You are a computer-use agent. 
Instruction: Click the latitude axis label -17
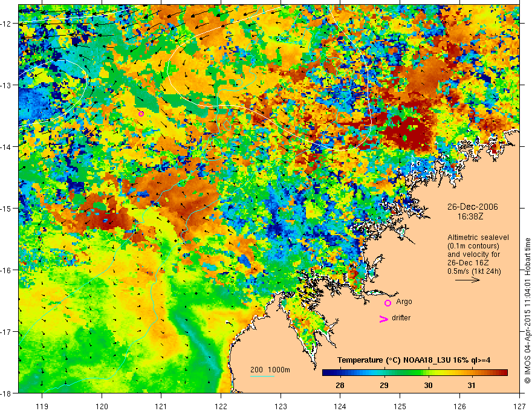click(7, 332)
